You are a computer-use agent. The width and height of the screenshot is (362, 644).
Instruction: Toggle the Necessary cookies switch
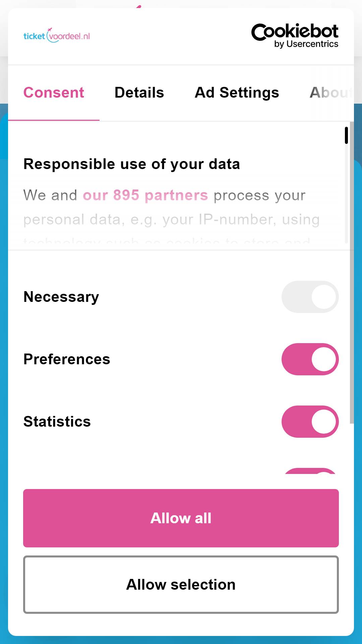(x=310, y=297)
